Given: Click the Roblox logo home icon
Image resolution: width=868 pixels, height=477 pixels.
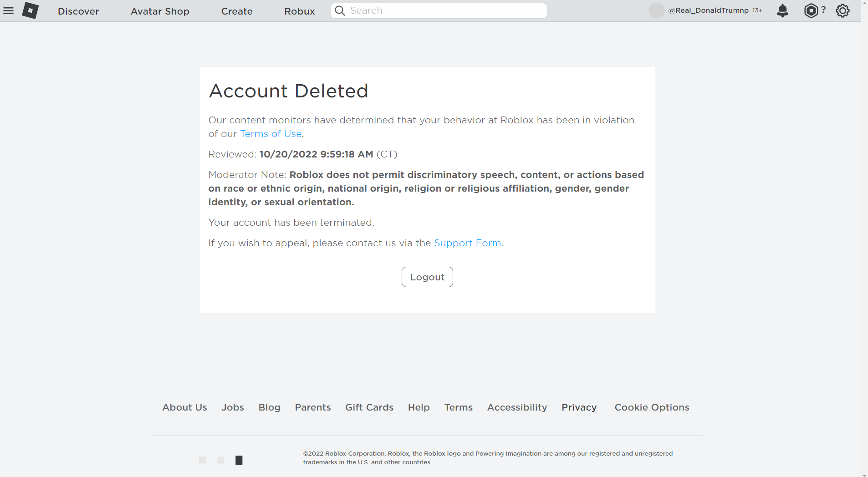Looking at the screenshot, I should click(x=31, y=10).
